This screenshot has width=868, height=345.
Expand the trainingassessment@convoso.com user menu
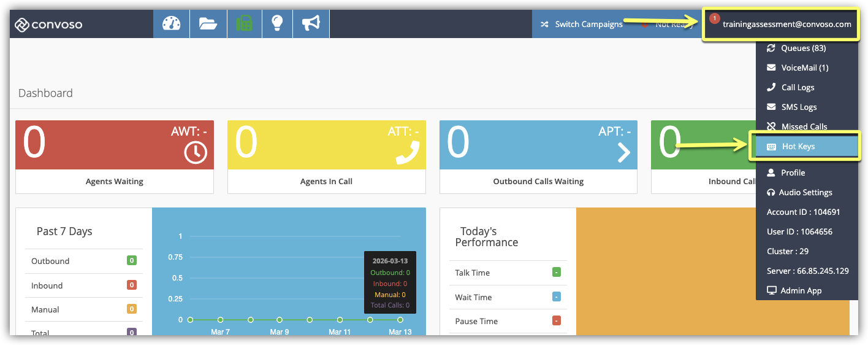786,25
